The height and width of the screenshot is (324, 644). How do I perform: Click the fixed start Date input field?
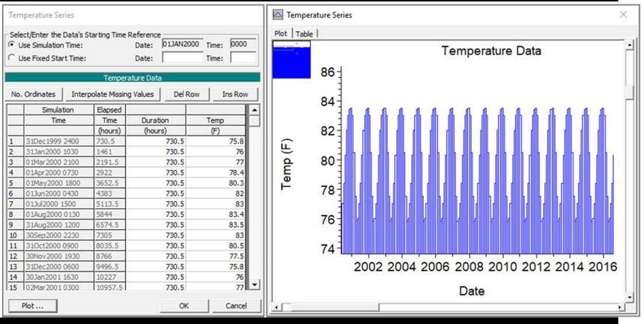pos(183,58)
